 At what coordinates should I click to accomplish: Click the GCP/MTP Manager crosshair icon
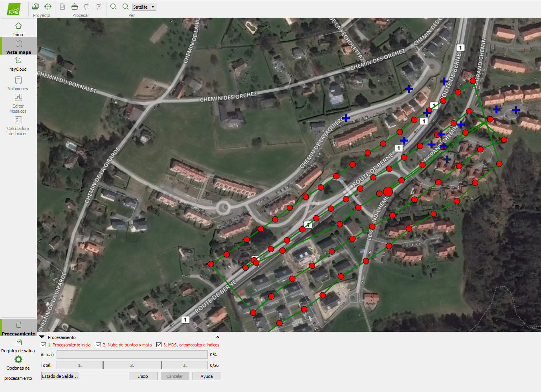point(48,7)
